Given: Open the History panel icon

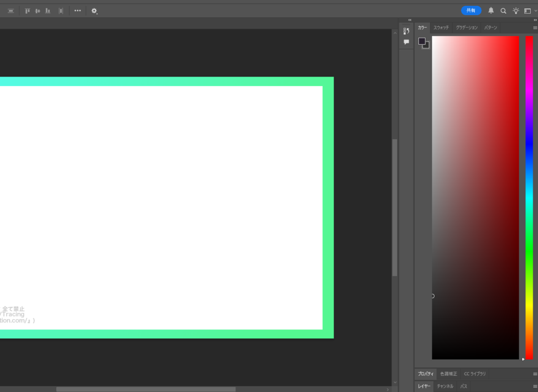Looking at the screenshot, I should (406, 31).
